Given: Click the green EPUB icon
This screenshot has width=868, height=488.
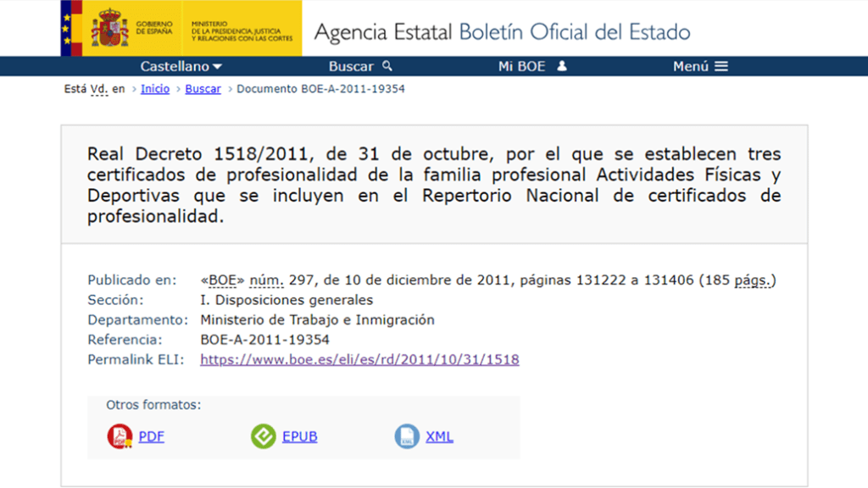Looking at the screenshot, I should click(x=264, y=436).
